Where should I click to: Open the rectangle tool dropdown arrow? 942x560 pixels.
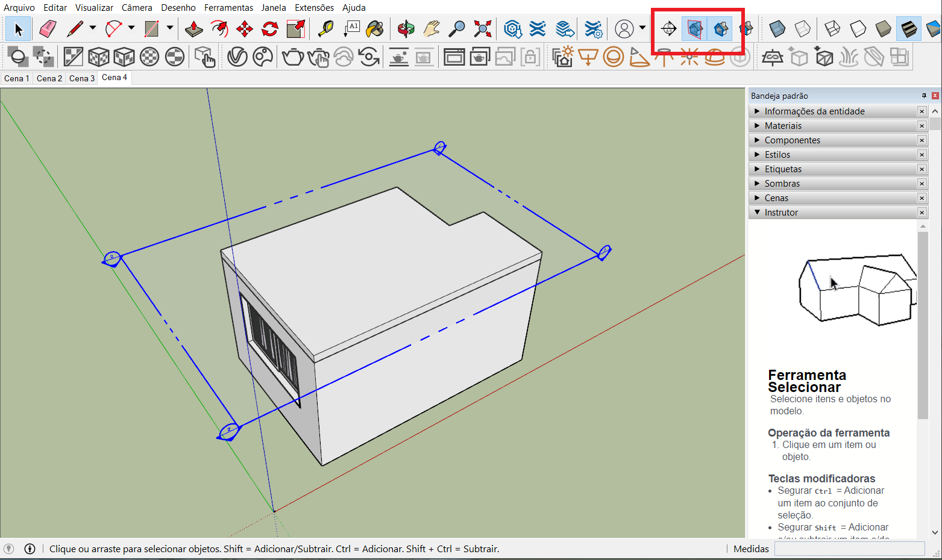(x=170, y=28)
